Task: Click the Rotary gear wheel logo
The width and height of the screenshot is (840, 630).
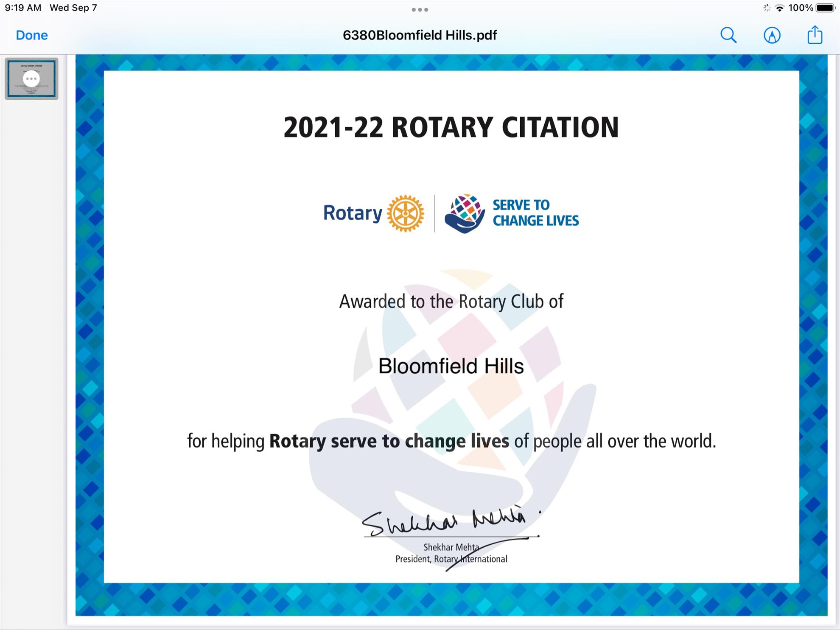Action: tap(406, 213)
